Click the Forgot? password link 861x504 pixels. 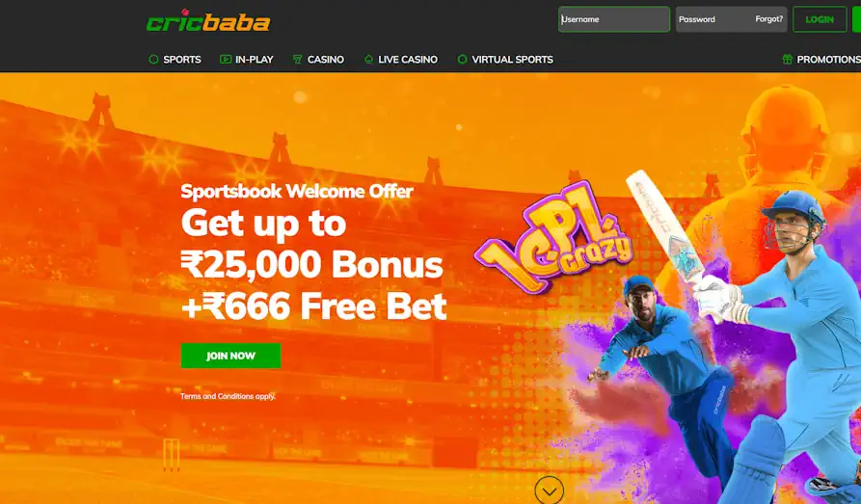click(768, 19)
